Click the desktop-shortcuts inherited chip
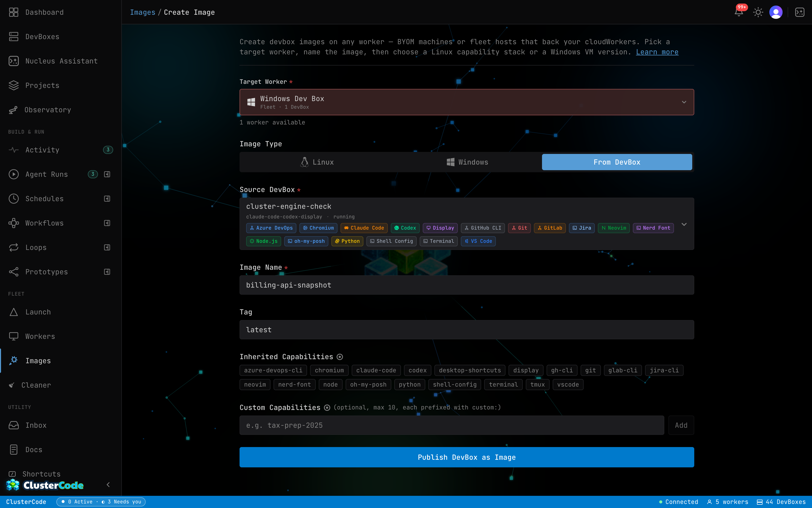Image resolution: width=812 pixels, height=508 pixels. click(470, 370)
